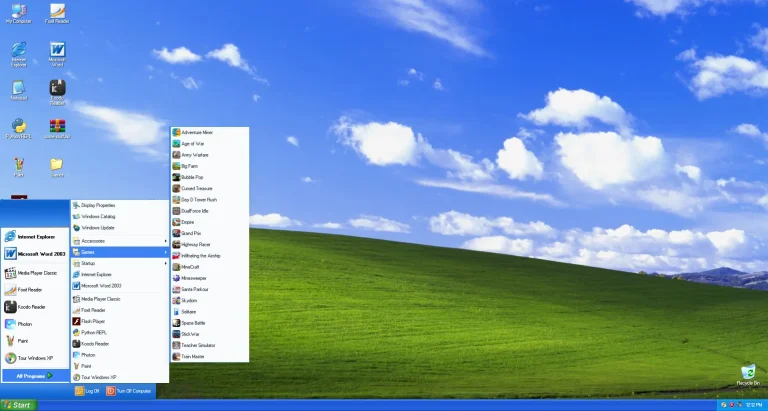Image resolution: width=768 pixels, height=411 pixels.
Task: Launch Day D Tower Rush game
Action: point(210,200)
